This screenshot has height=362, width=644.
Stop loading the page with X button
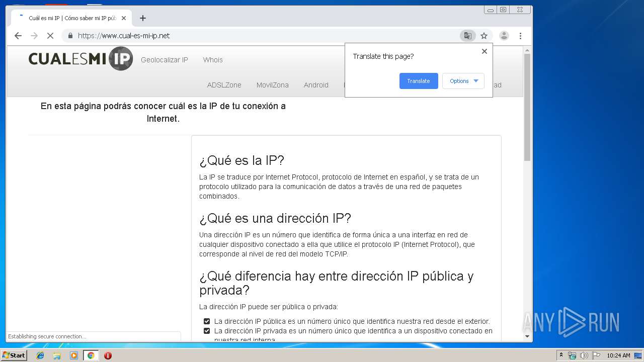(x=50, y=36)
